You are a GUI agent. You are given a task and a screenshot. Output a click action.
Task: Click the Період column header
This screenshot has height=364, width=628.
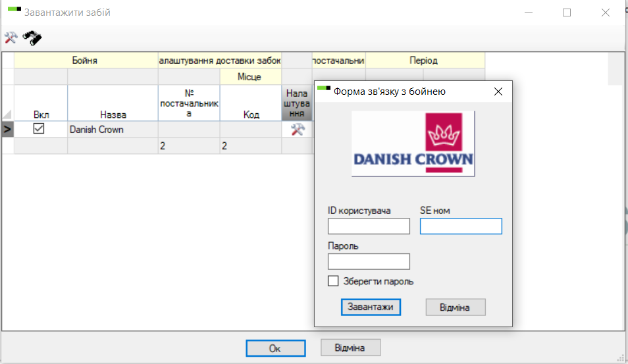pos(425,61)
